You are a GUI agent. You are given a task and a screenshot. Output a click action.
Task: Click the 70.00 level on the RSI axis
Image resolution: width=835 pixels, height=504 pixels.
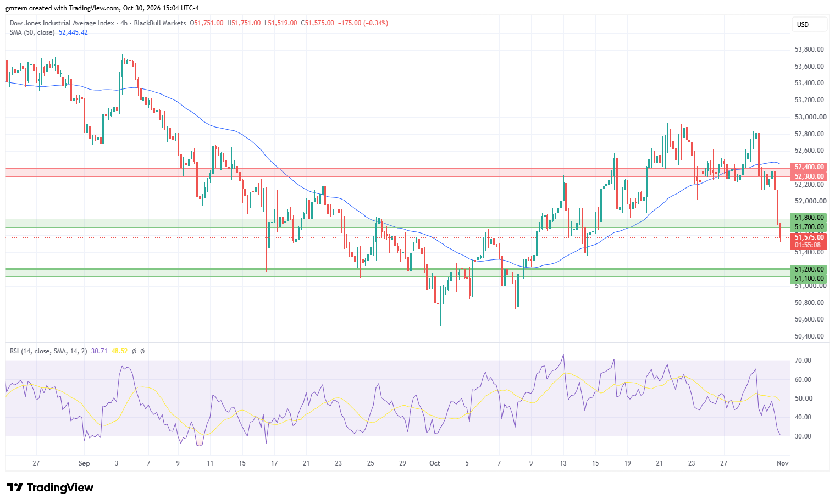click(803, 361)
